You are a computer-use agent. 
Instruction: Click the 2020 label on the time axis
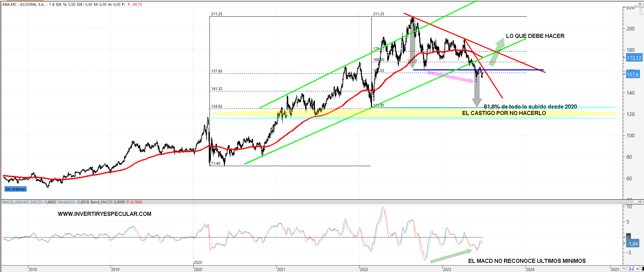(x=198, y=269)
